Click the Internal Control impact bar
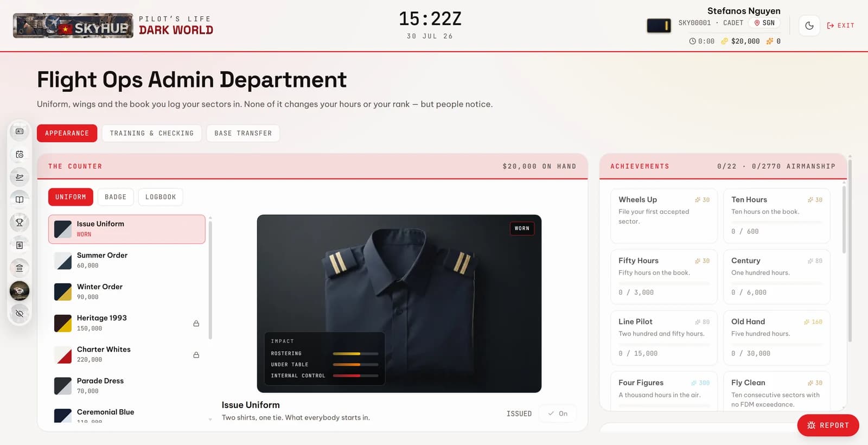 pos(356,376)
